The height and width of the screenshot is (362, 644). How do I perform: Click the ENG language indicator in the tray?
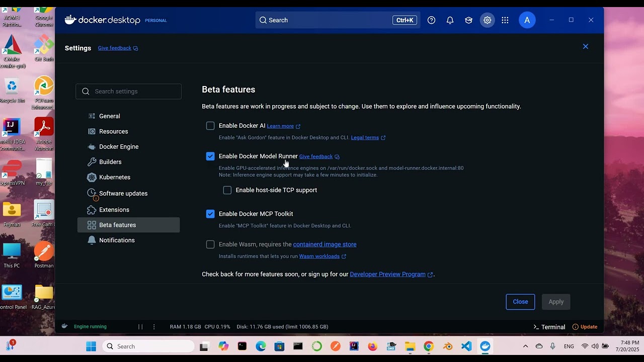pos(569,346)
